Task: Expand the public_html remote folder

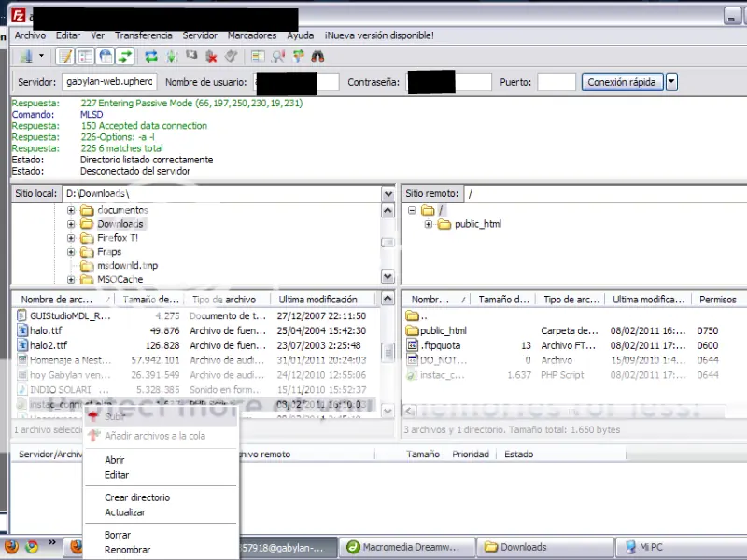Action: coord(429,224)
